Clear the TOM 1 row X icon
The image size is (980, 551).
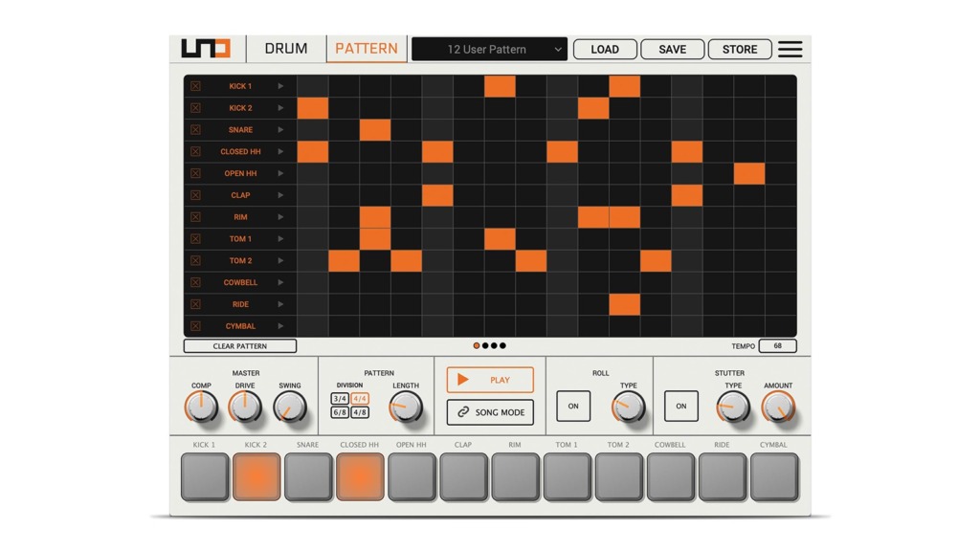click(x=195, y=238)
